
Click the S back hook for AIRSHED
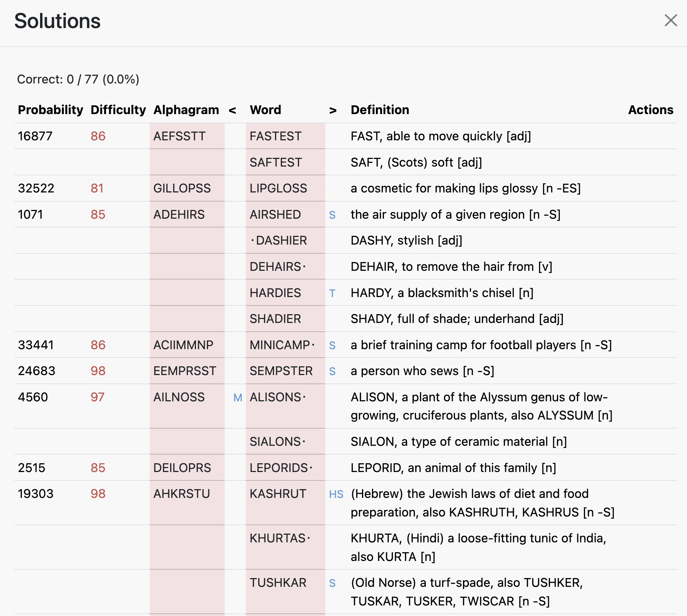click(x=332, y=215)
